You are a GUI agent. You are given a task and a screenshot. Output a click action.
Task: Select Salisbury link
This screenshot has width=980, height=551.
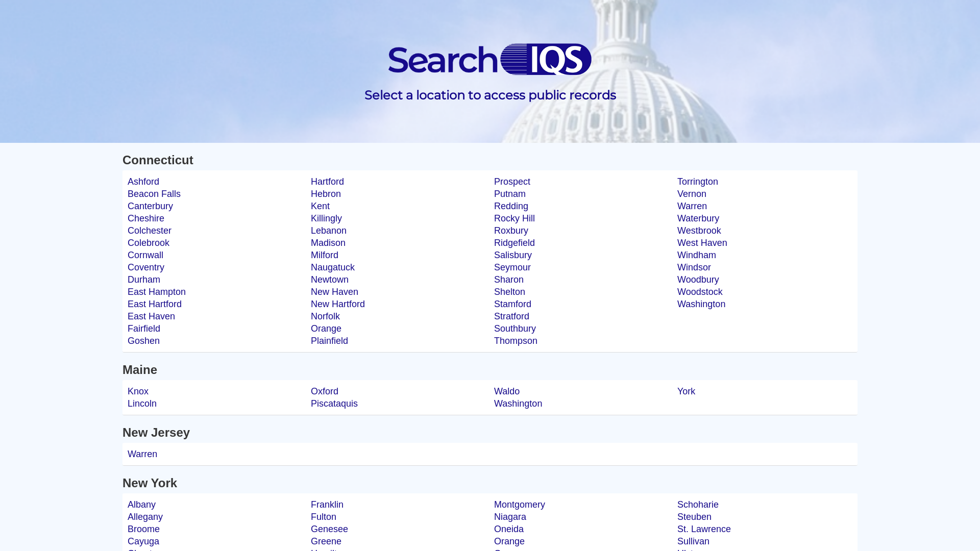click(513, 255)
